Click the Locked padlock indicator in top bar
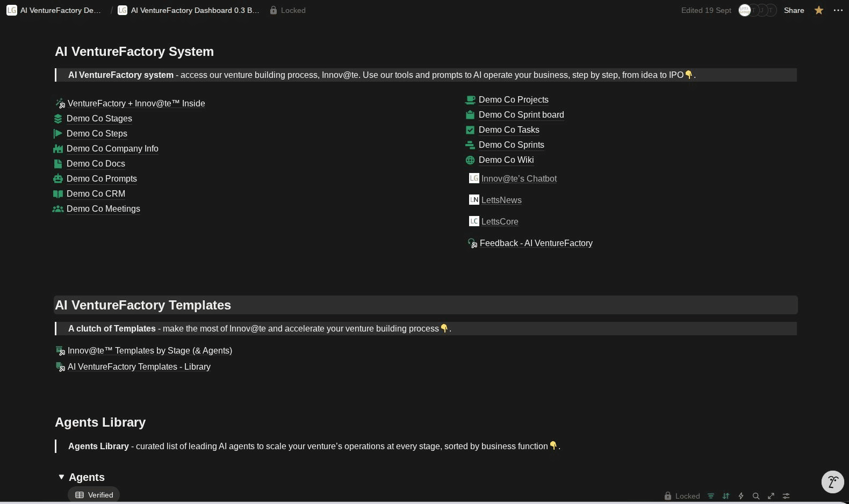Image resolution: width=849 pixels, height=504 pixels. click(287, 10)
